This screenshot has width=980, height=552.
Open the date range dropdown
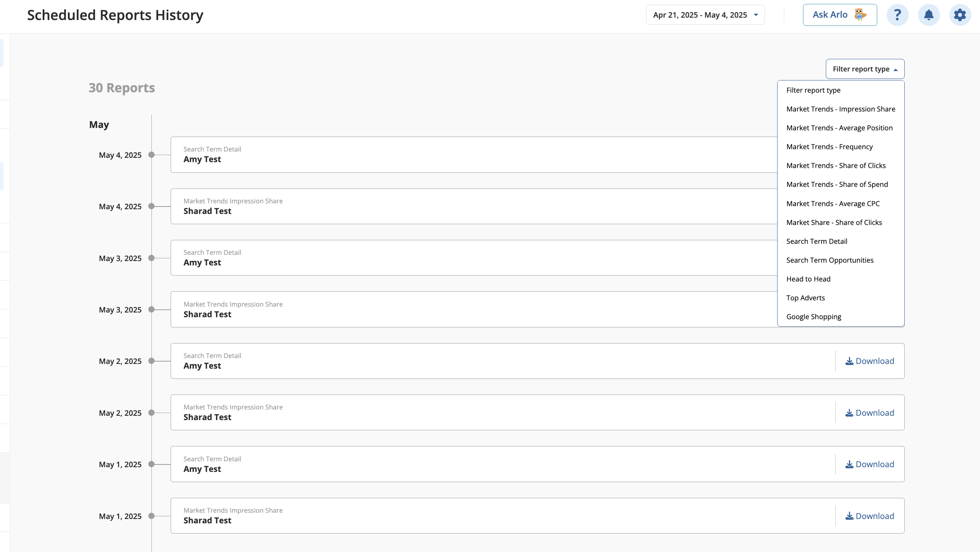(x=705, y=15)
